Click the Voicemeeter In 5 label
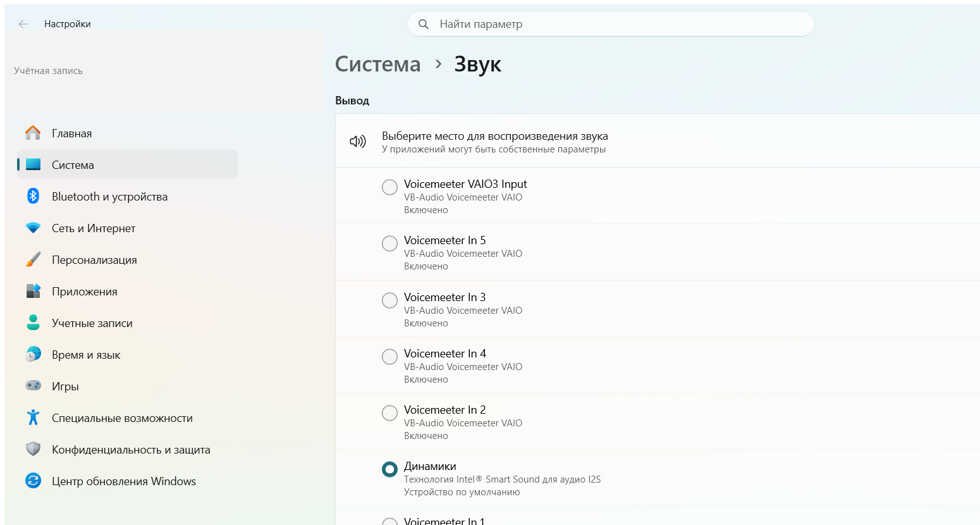980x525 pixels. tap(445, 240)
